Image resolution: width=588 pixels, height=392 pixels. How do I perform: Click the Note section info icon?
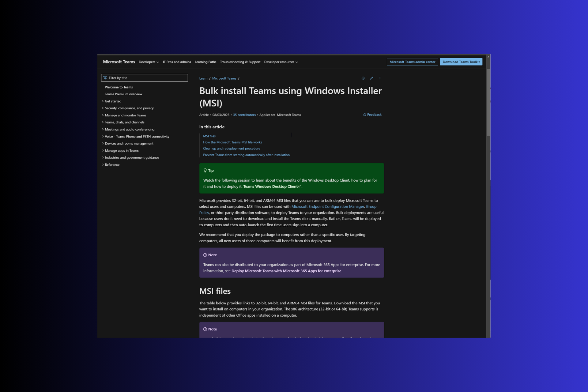click(x=204, y=254)
